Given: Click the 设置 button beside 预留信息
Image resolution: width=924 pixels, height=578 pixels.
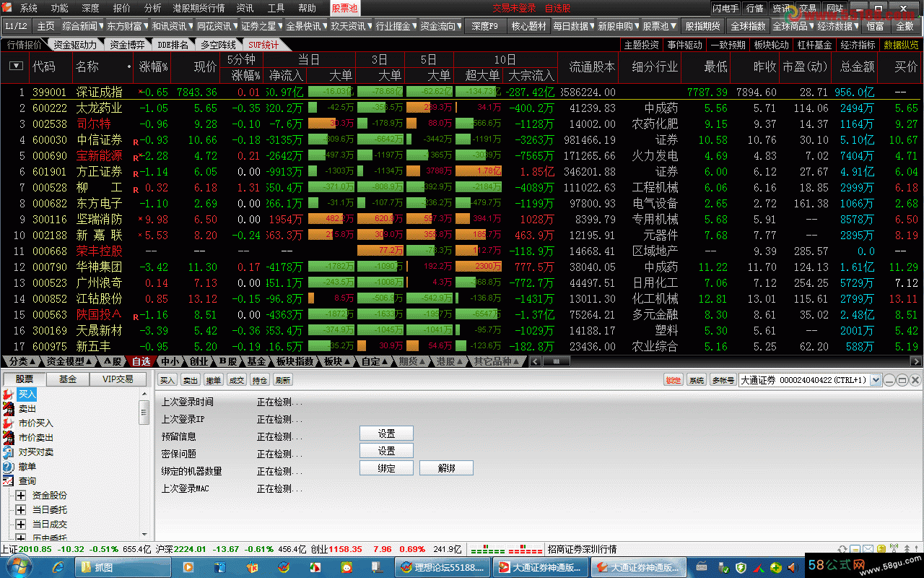Looking at the screenshot, I should [x=386, y=433].
